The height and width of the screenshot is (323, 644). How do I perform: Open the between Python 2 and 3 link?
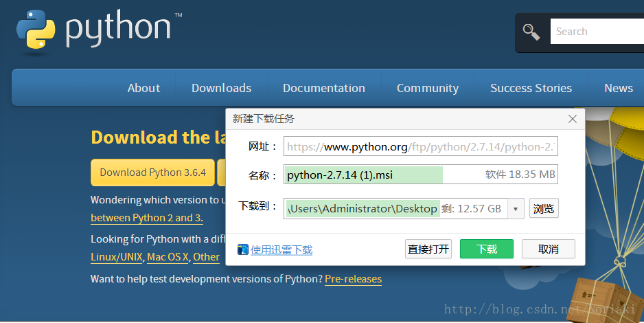pyautogui.click(x=147, y=218)
